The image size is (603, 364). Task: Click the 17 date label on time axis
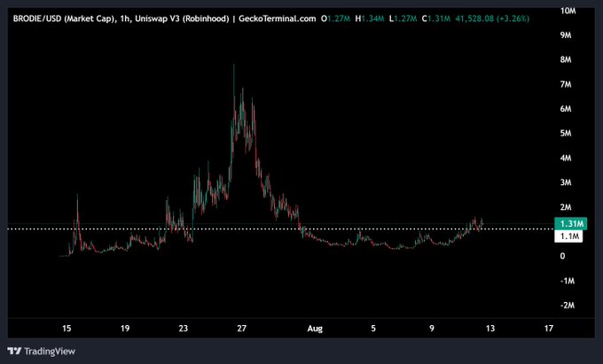549,329
